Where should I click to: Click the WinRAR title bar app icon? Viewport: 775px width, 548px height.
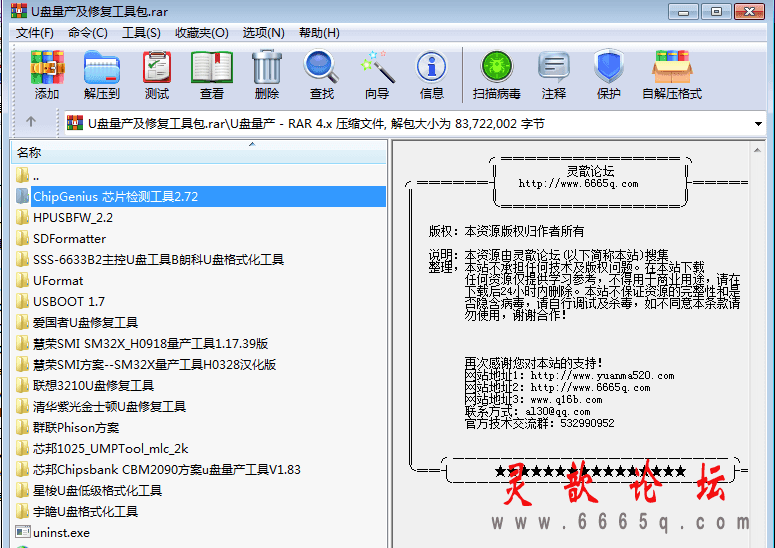click(19, 10)
